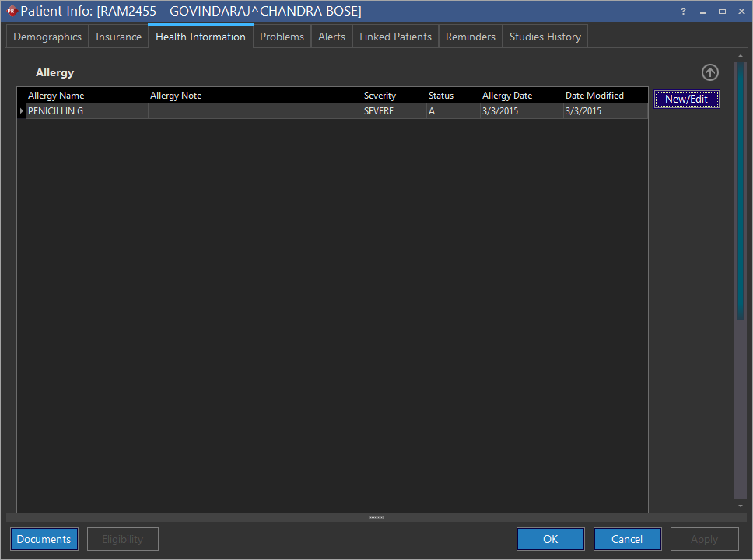Confirm with the OK button

[x=551, y=539]
